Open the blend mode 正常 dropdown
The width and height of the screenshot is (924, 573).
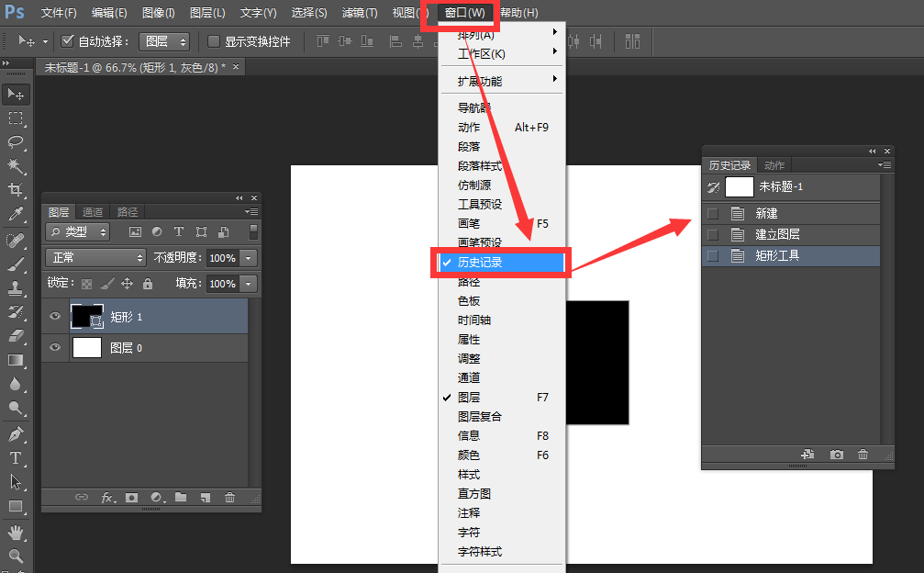(95, 258)
